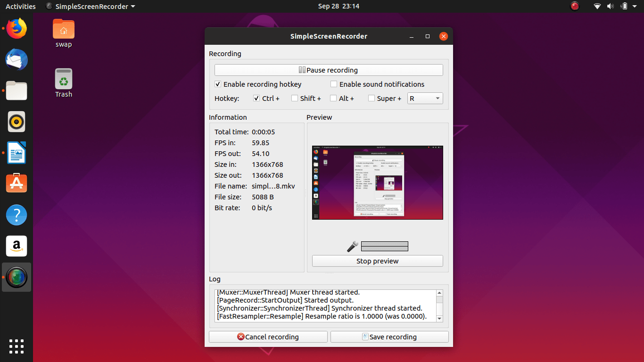The image size is (644, 362).
Task: Click the file name value simpl…8.mkv
Action: [273, 186]
